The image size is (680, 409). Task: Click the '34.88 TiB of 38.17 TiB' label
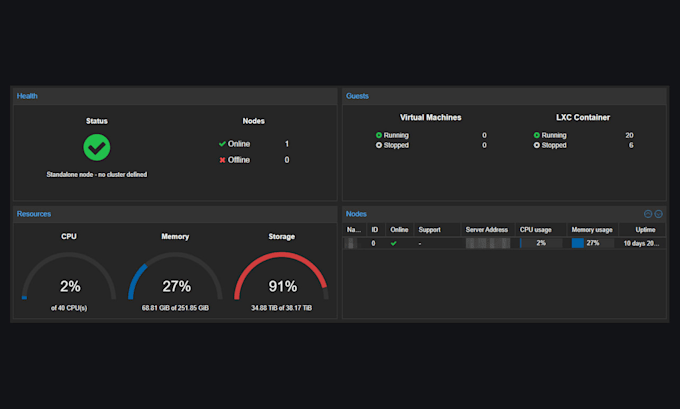coord(281,308)
